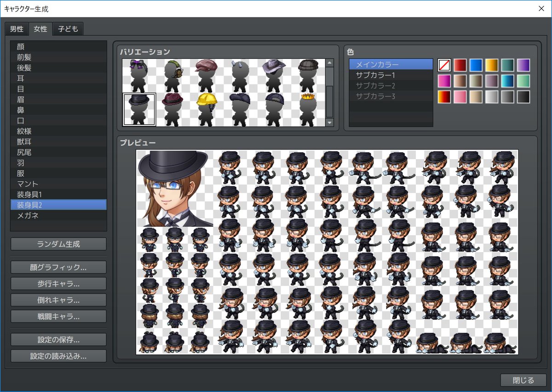Image resolution: width=552 pixels, height=392 pixels.
Task: Select the 口 part category
Action: (x=58, y=121)
